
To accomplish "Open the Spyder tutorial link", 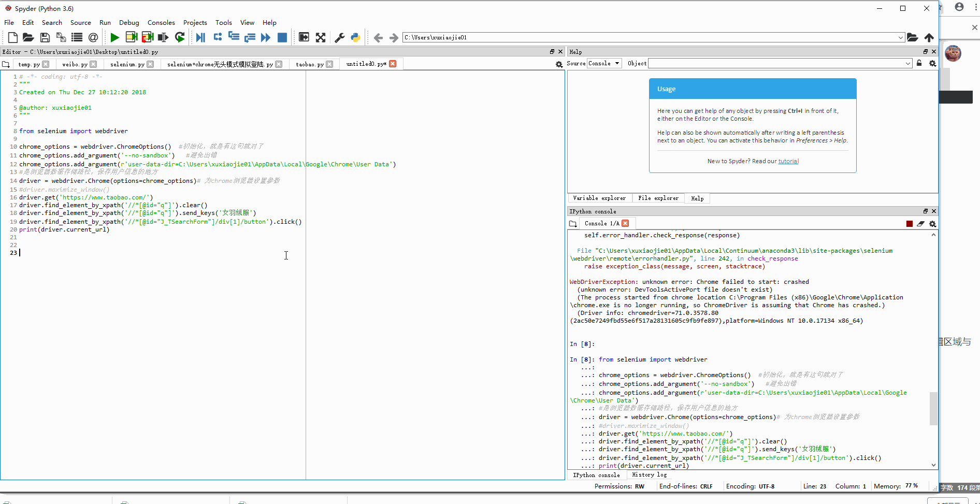I will coord(788,161).
